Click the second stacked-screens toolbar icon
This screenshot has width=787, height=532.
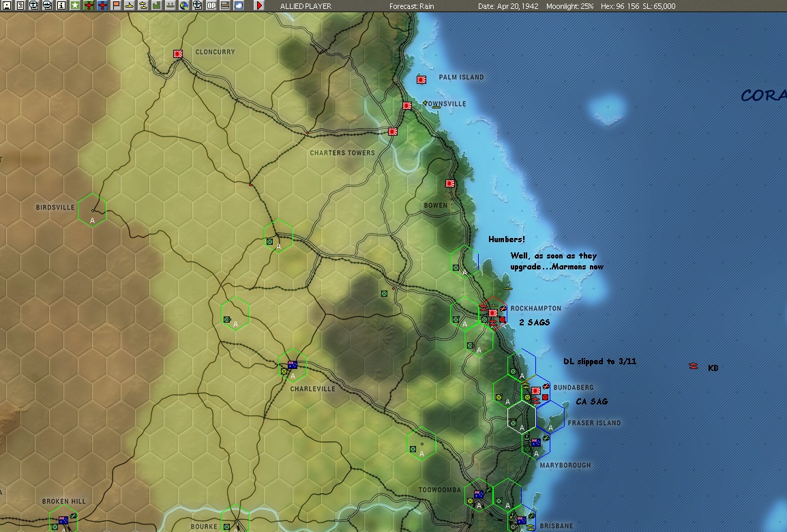tap(47, 5)
